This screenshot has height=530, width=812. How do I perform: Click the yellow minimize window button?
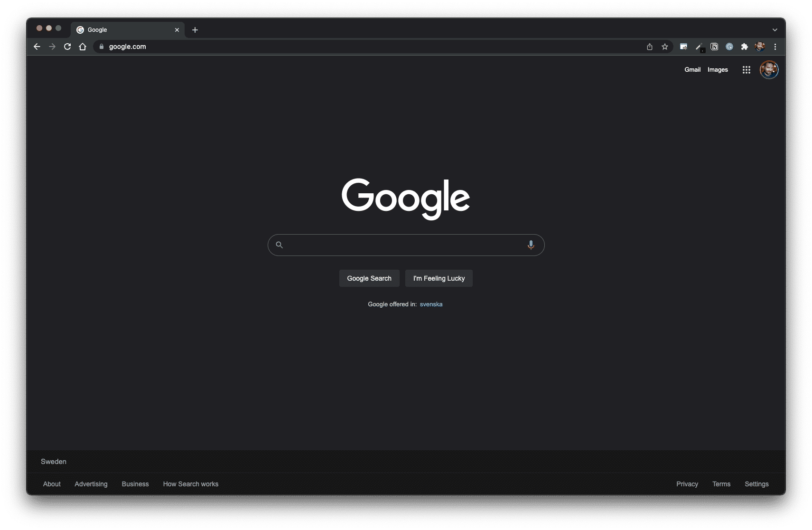pyautogui.click(x=49, y=28)
